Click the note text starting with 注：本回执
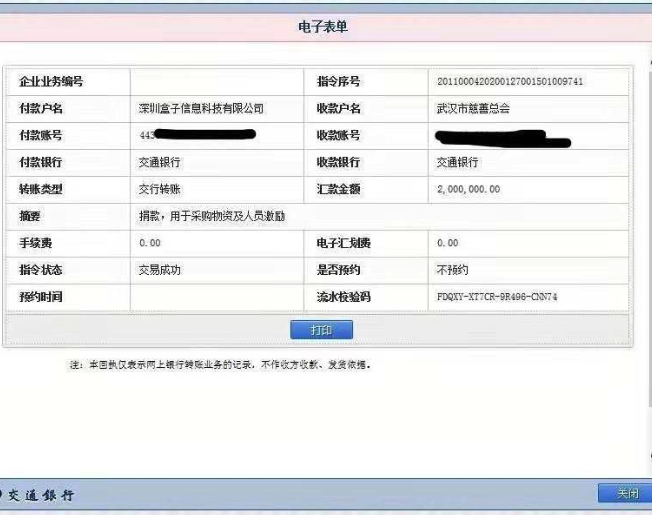 tap(220, 365)
